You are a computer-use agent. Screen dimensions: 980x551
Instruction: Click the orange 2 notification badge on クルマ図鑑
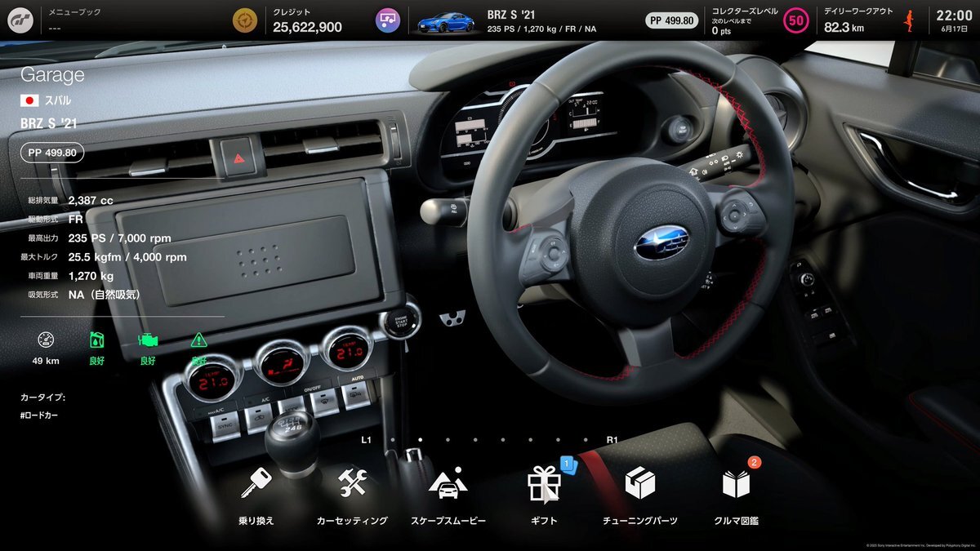(x=755, y=462)
